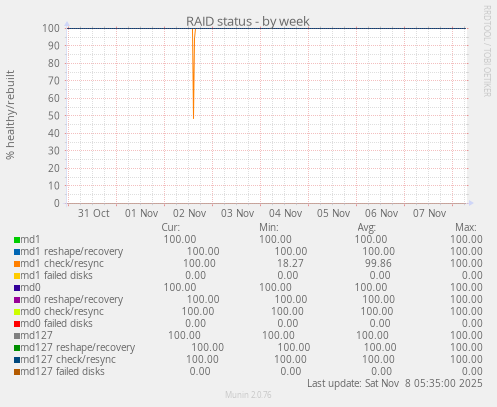Click the '07 Nov' date label

coord(429,213)
